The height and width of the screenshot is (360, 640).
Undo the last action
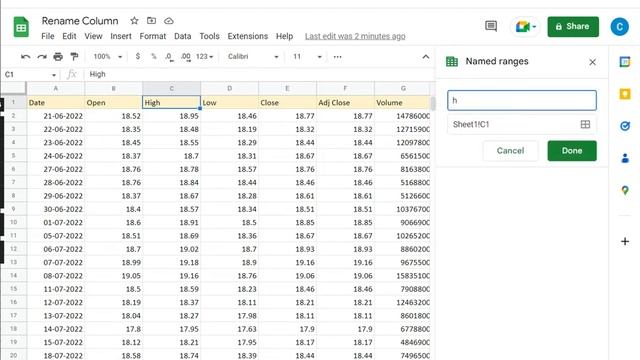click(25, 57)
